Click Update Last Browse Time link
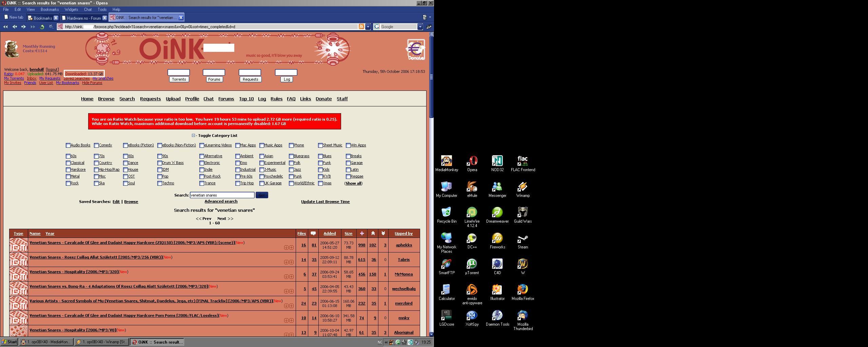The image size is (868, 347). click(x=325, y=202)
